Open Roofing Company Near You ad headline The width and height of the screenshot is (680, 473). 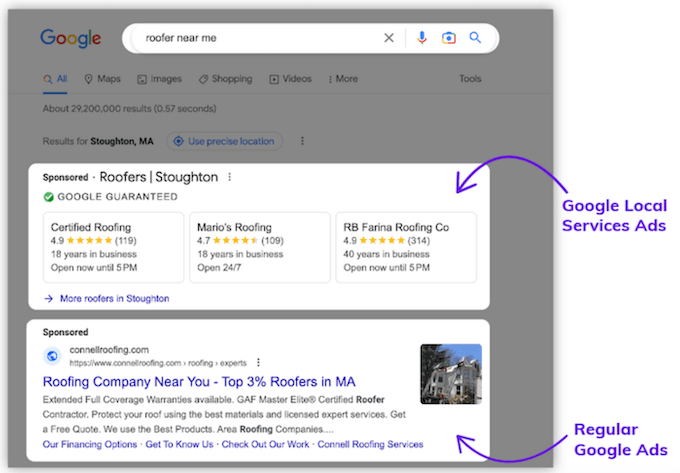pos(199,382)
